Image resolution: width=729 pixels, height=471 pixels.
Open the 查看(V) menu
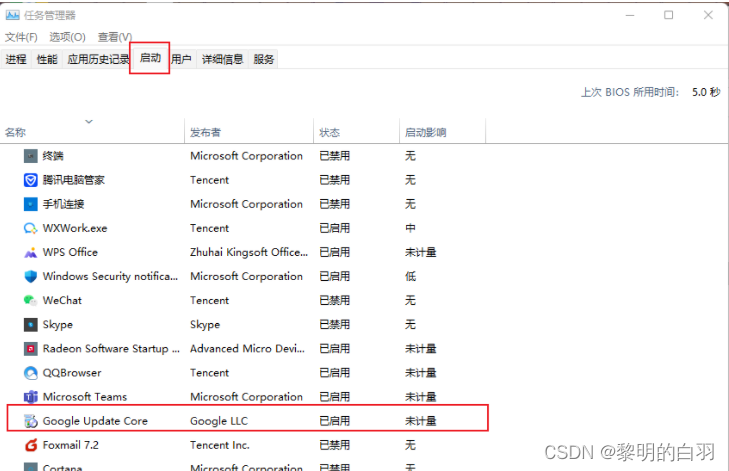coord(115,37)
